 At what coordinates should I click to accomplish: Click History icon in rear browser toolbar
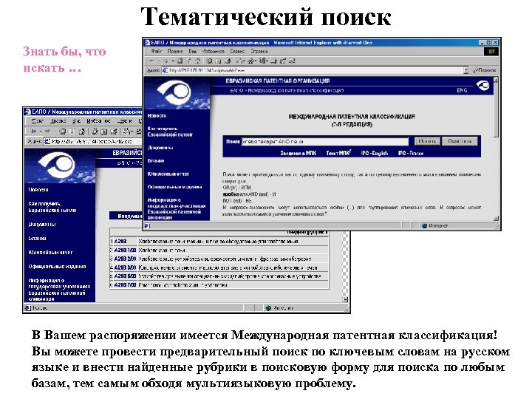pos(114,131)
